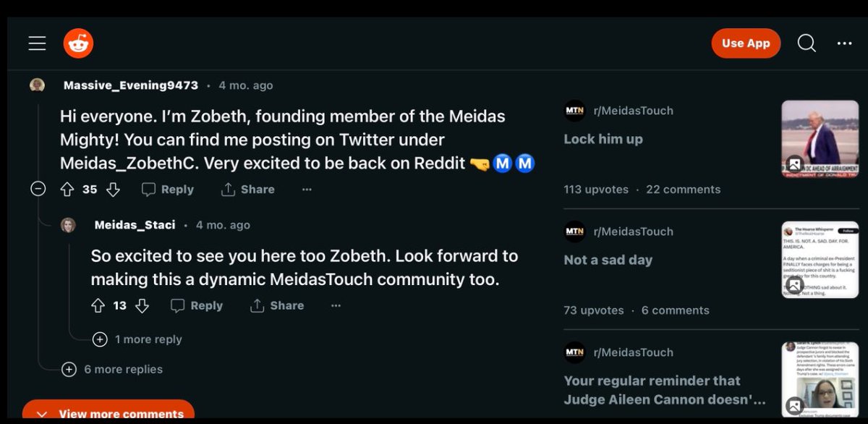868x424 pixels.
Task: Downvote Meidas_Staci's reply
Action: coord(142,306)
